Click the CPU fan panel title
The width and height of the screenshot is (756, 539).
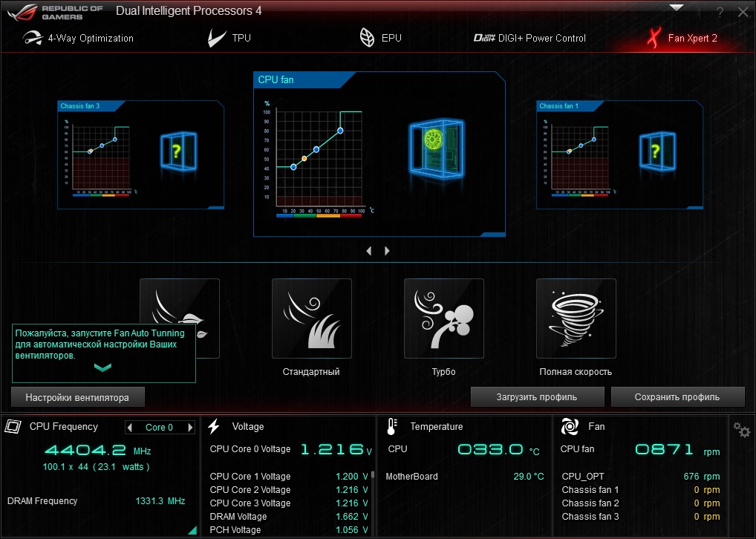click(276, 79)
